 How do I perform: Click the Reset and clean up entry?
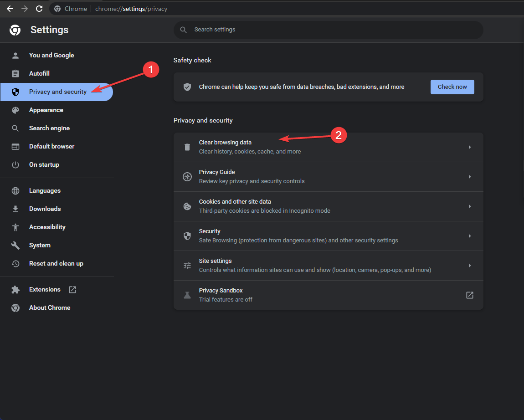click(x=56, y=263)
